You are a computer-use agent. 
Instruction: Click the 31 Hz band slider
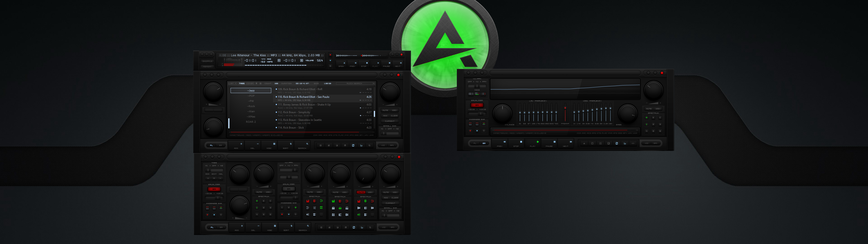(520, 113)
